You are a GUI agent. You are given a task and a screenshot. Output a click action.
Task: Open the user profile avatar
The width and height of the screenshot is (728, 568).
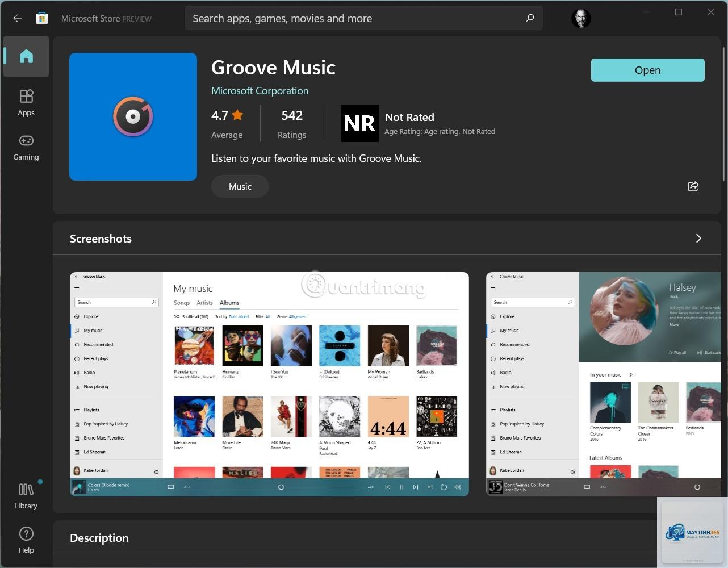[581, 18]
